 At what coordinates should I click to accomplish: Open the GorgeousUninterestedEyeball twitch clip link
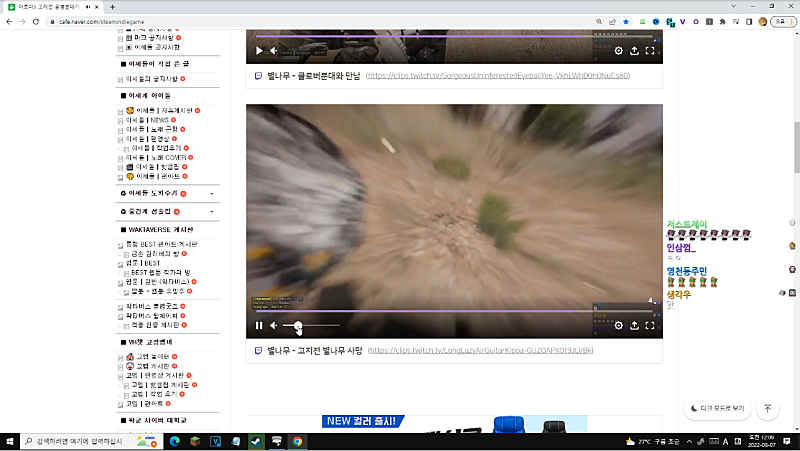click(498, 76)
